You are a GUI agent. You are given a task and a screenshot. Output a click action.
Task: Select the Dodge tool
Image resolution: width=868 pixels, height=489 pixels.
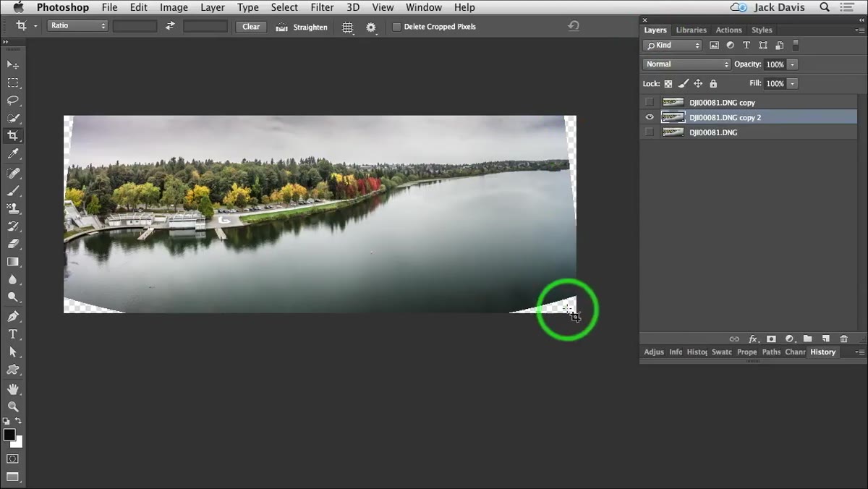(12, 297)
